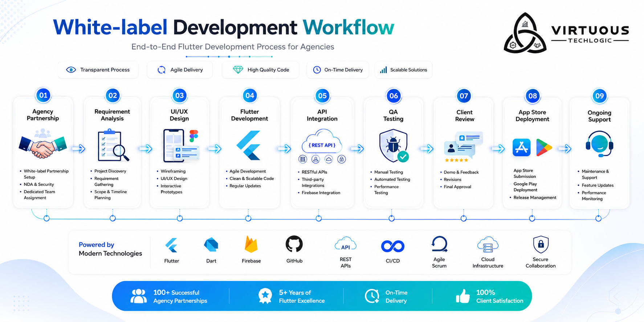Click the clock icon beside On-Time Delivery badge

[317, 70]
